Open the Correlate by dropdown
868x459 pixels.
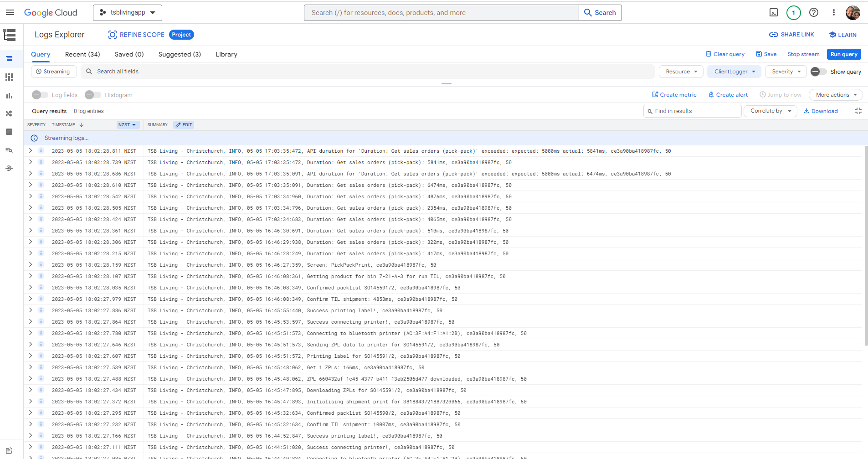(x=770, y=111)
